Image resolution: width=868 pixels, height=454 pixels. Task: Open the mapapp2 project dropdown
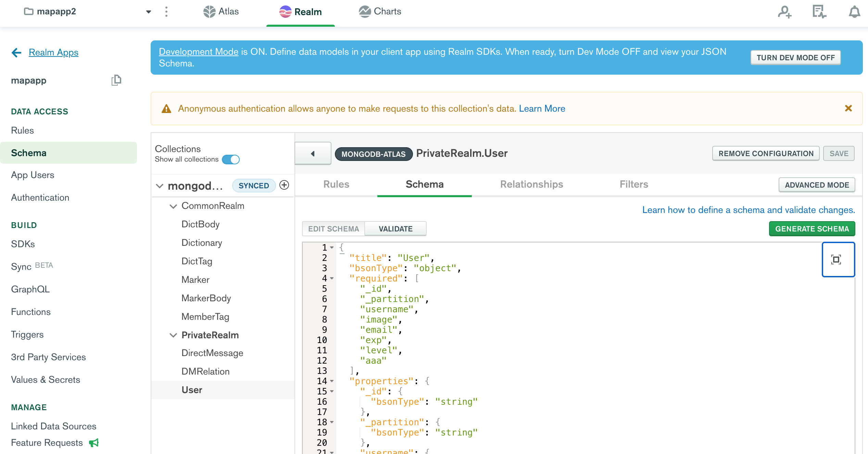pyautogui.click(x=148, y=12)
